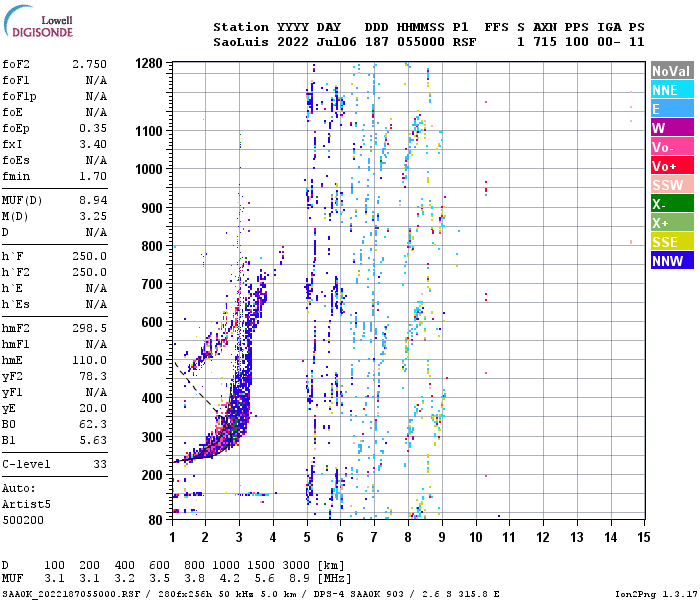700x600 pixels.
Task: Click the 10 MHz frequency axis label
Action: tap(475, 537)
